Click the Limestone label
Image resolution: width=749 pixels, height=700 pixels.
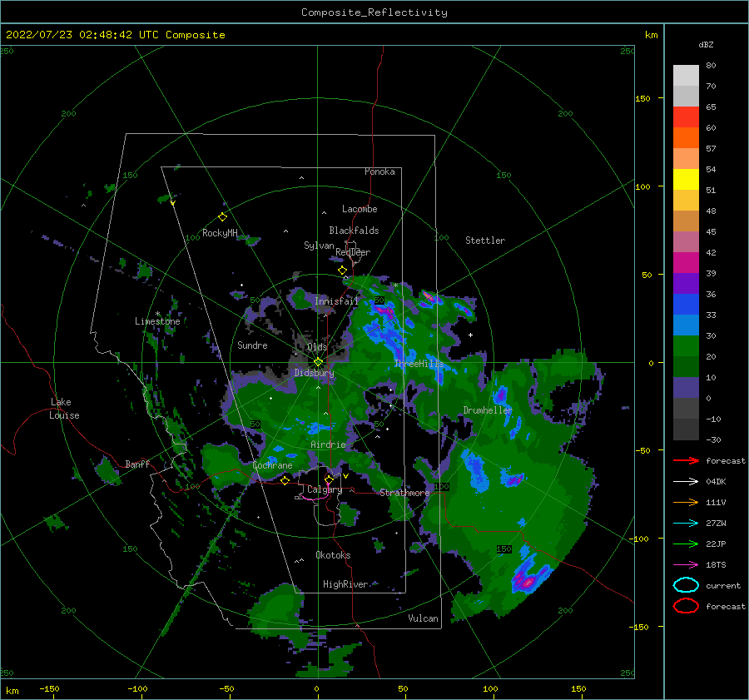pos(157,321)
